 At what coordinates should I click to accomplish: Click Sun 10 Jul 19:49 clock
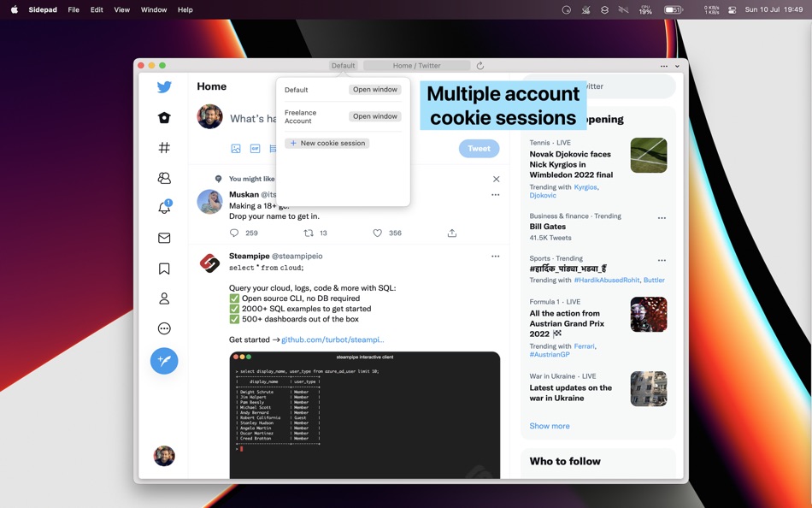(774, 10)
